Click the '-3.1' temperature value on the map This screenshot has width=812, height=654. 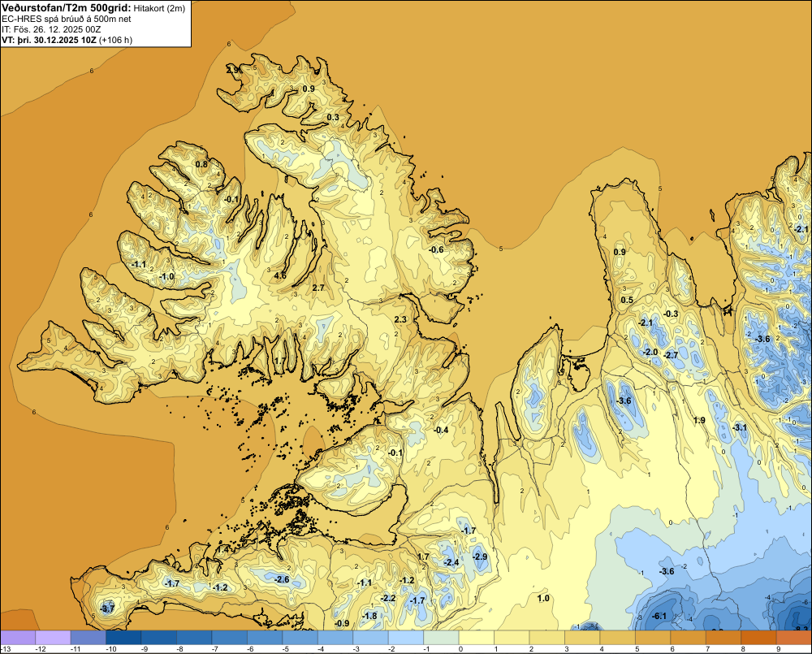coord(740,427)
